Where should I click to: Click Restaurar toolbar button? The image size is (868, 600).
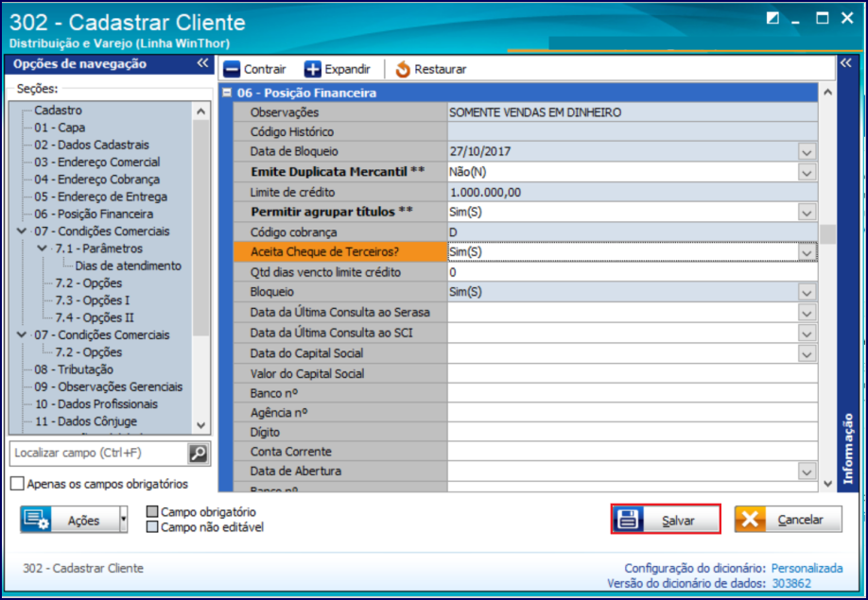[x=430, y=70]
